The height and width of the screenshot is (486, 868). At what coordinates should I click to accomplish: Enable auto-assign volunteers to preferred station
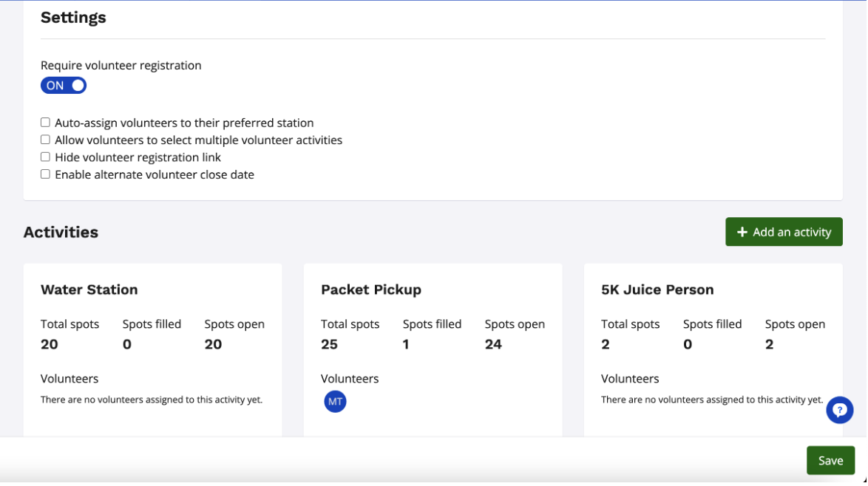(45, 123)
